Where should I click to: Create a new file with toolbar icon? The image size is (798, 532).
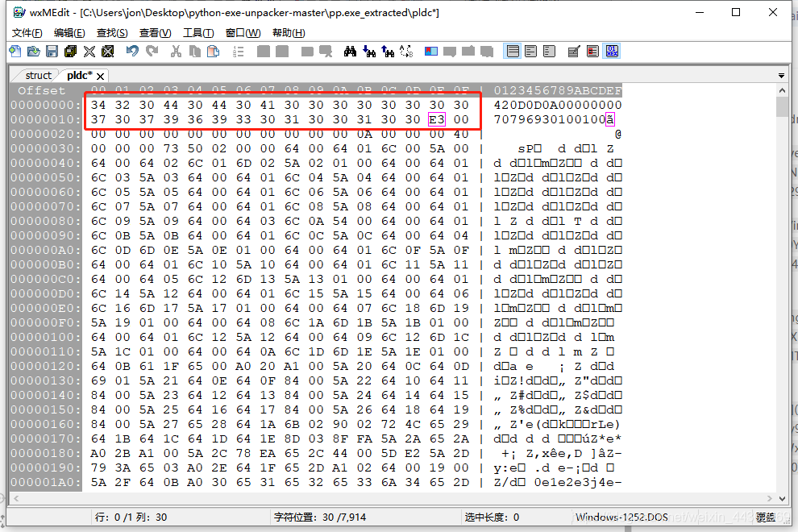tap(15, 52)
